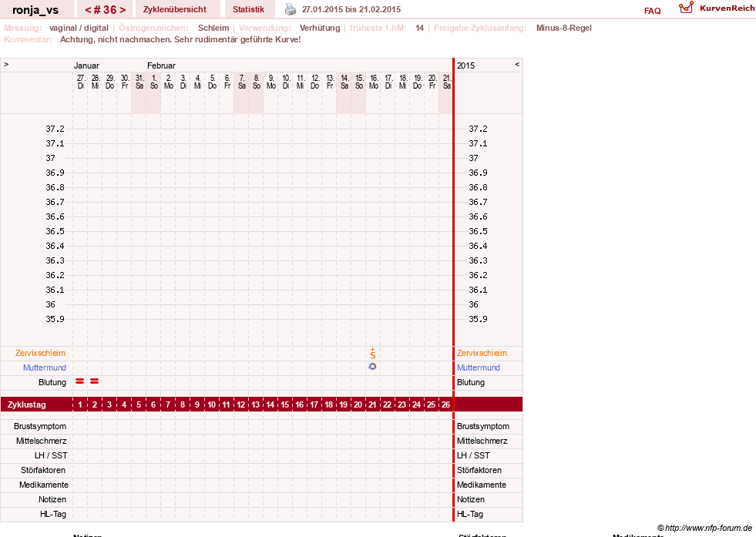
Task: Select cycle day 14 in the Zyklustag bar
Action: tap(270, 404)
